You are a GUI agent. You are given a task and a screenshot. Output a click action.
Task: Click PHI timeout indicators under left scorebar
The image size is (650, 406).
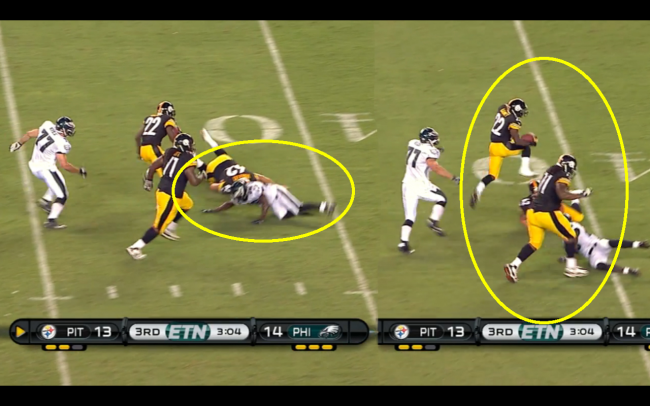[x=314, y=347]
